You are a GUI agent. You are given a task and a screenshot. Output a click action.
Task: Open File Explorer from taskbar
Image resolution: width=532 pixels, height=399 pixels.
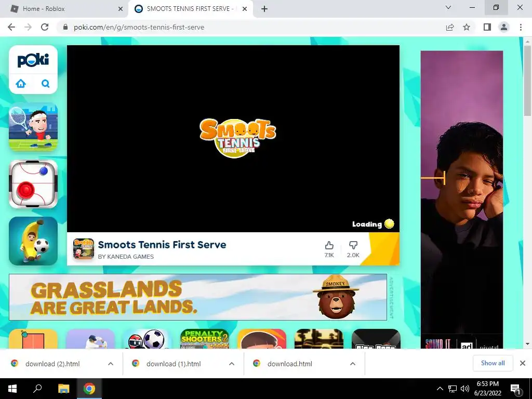[63, 389]
